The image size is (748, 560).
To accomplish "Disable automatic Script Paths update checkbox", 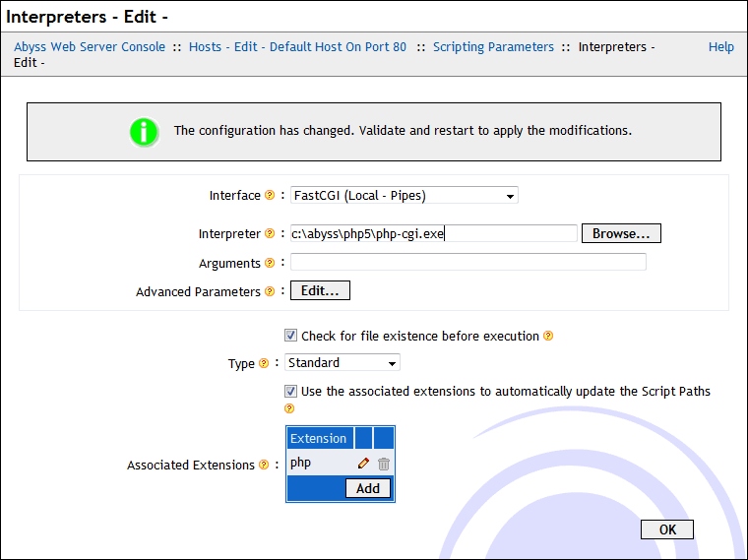I will tap(291, 391).
